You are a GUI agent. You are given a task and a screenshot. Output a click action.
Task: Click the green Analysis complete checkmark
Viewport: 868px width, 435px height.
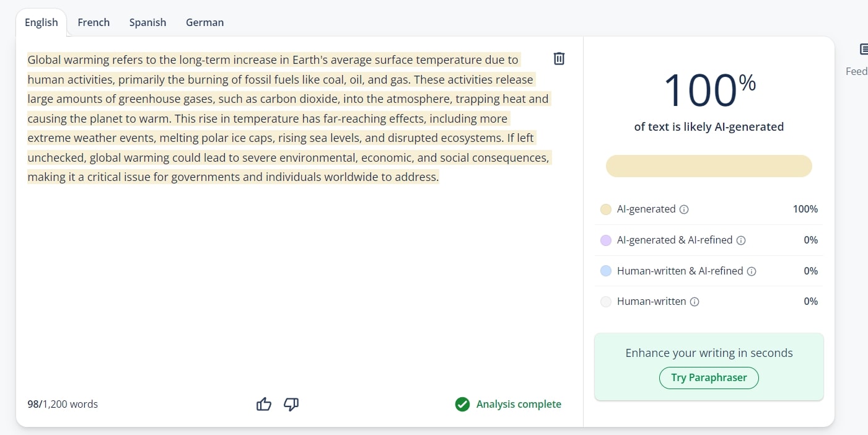tap(462, 404)
